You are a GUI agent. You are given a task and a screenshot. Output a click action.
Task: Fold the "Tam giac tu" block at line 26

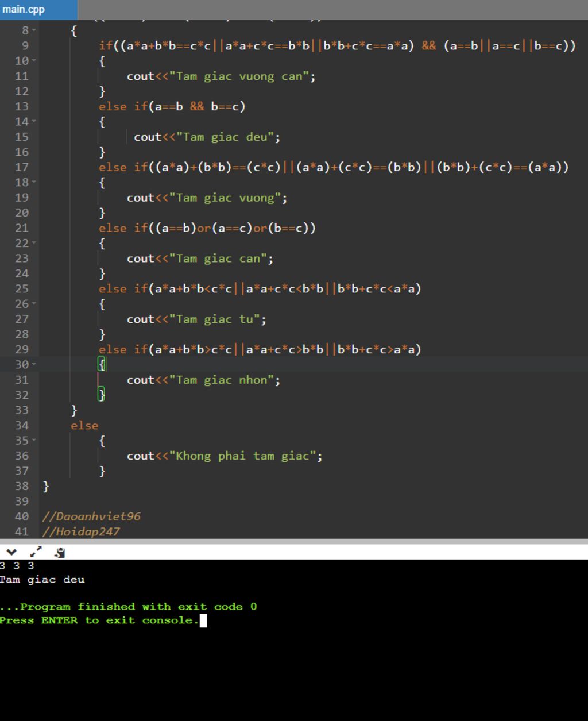(34, 304)
